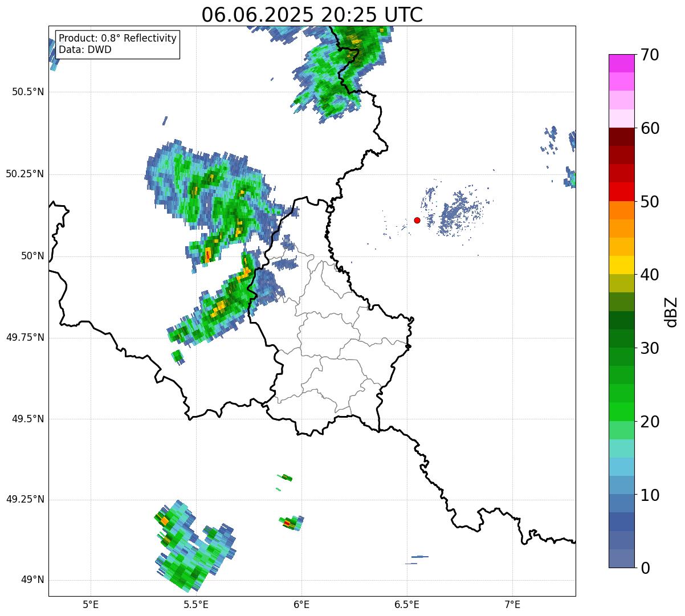Click the 5.5°E longitude label
This screenshot has height=616, width=685.
pyautogui.click(x=196, y=604)
